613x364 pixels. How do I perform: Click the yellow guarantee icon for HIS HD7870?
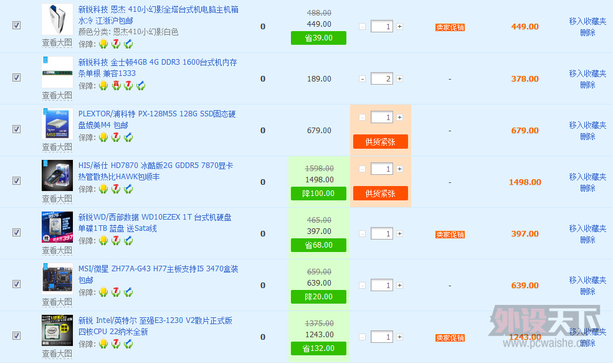coord(103,189)
